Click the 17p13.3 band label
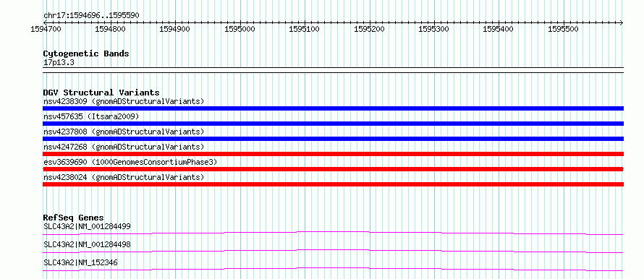644x279 pixels. [59, 62]
